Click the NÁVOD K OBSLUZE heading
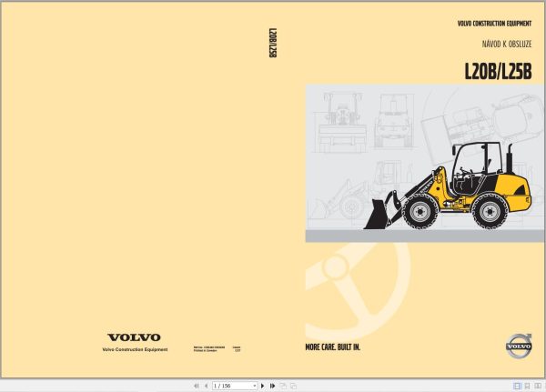This screenshot has width=546, height=392. click(x=507, y=45)
